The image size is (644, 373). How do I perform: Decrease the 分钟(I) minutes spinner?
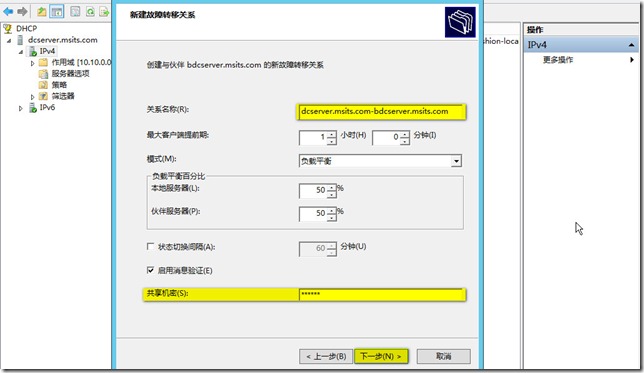[x=405, y=141]
